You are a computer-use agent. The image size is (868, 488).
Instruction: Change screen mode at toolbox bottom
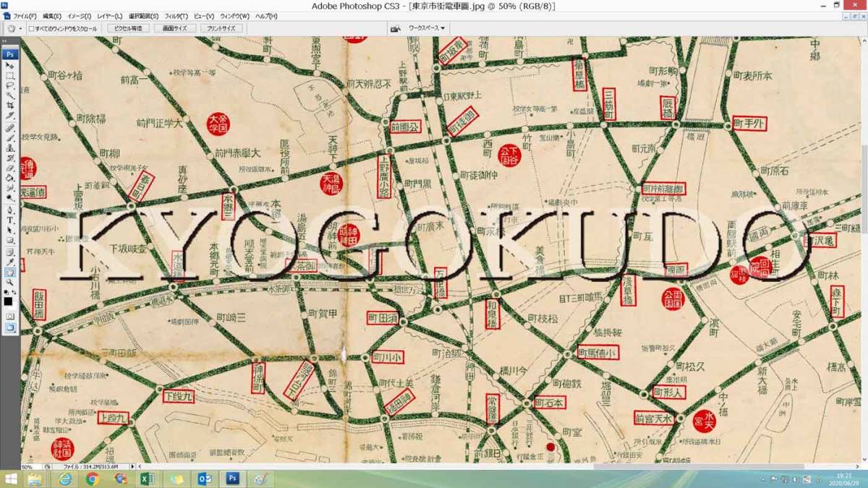[10, 327]
